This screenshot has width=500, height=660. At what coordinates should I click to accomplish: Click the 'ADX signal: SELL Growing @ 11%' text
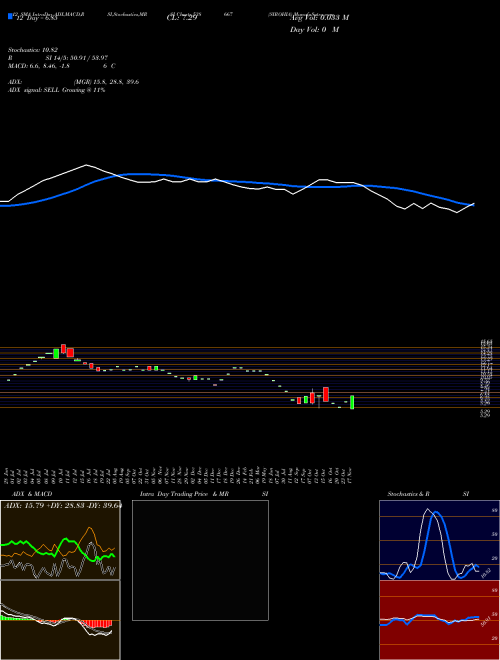[x=56, y=90]
